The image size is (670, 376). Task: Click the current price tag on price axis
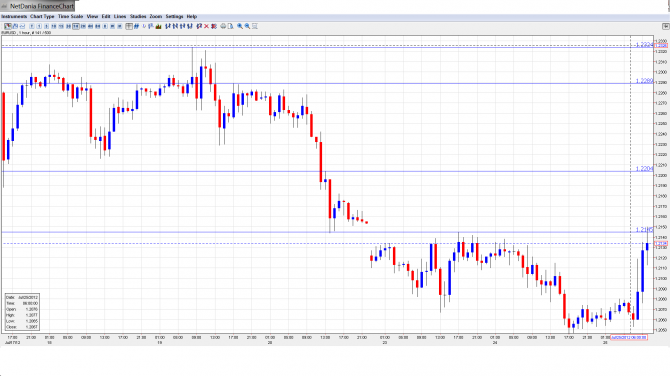point(661,244)
